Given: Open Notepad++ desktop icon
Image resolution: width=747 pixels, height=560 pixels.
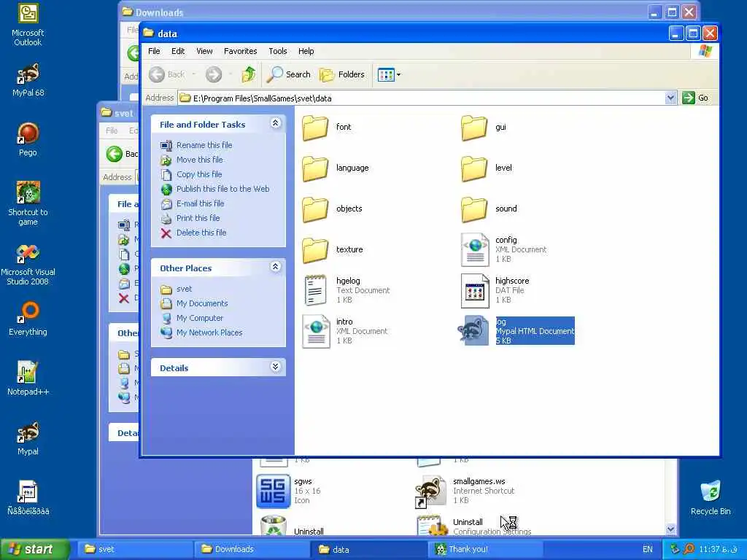Looking at the screenshot, I should tap(28, 378).
